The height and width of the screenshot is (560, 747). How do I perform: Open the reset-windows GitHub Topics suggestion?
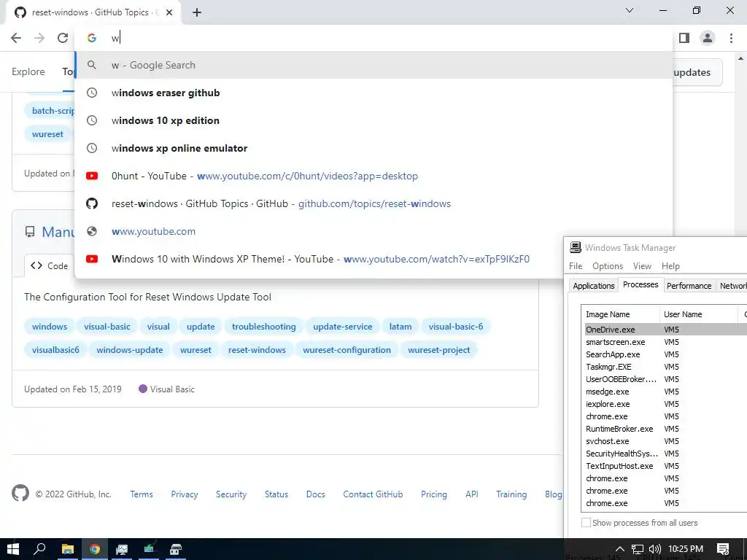click(374, 203)
